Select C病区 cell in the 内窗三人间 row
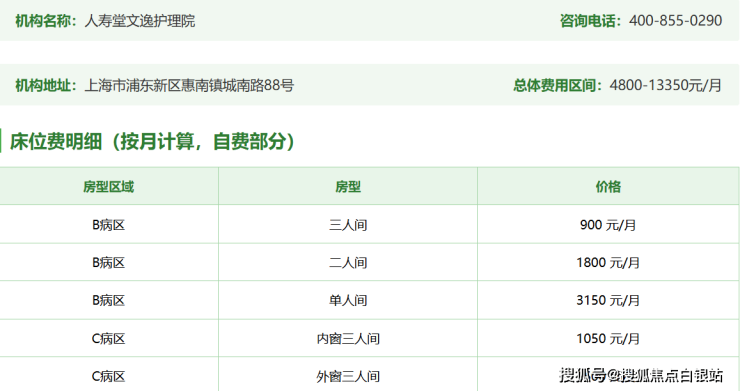 point(109,339)
